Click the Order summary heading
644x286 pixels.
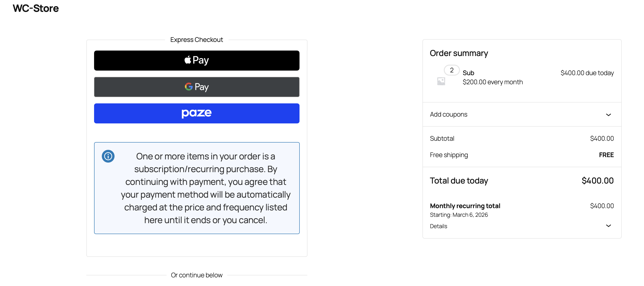pyautogui.click(x=459, y=53)
